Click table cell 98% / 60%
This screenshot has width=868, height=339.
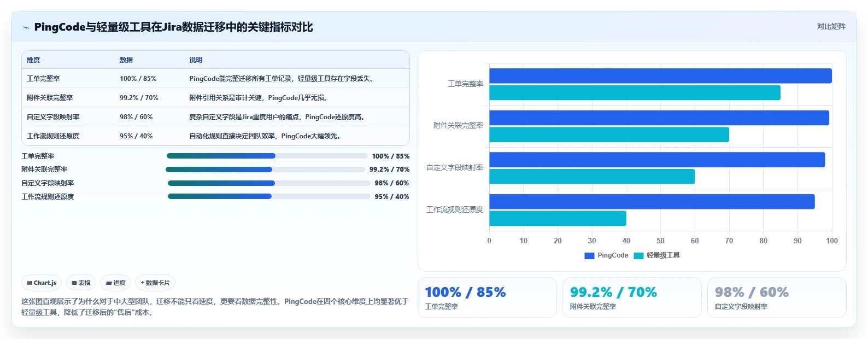click(x=136, y=117)
